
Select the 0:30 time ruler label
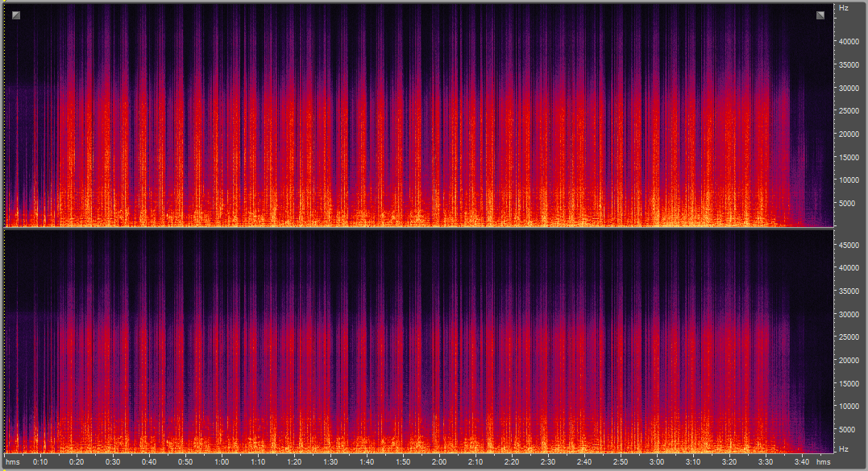coord(113,462)
